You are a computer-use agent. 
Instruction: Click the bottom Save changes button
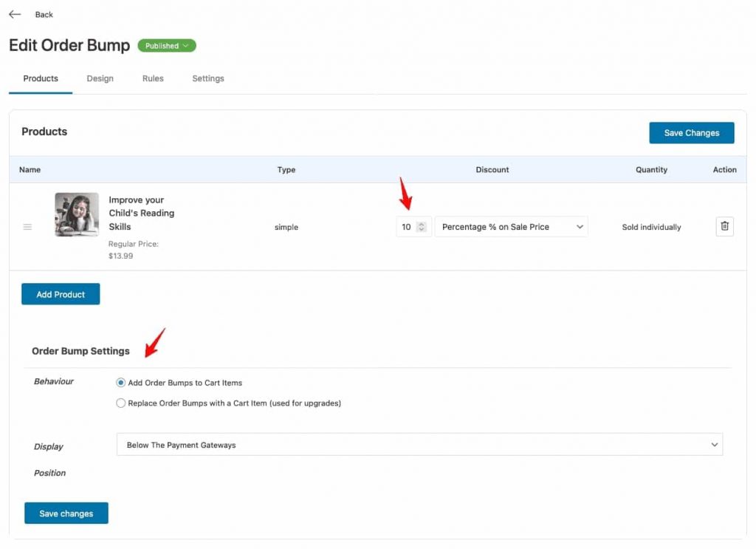pyautogui.click(x=66, y=513)
